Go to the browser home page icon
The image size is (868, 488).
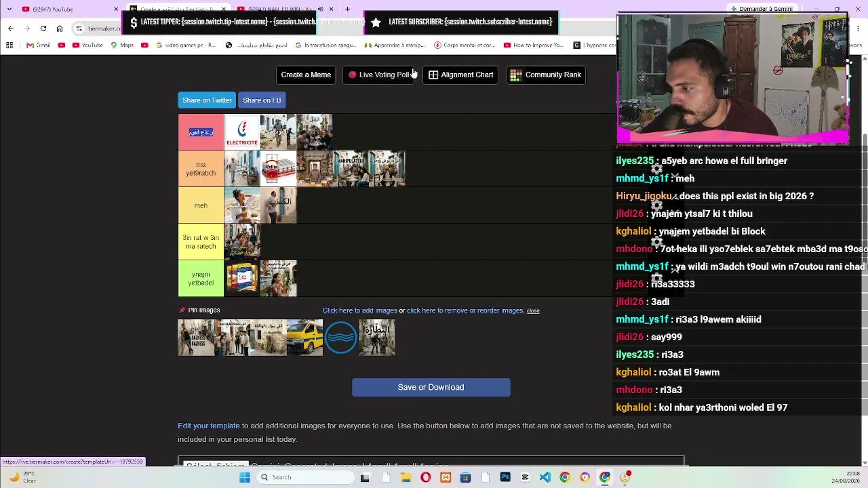tap(60, 28)
